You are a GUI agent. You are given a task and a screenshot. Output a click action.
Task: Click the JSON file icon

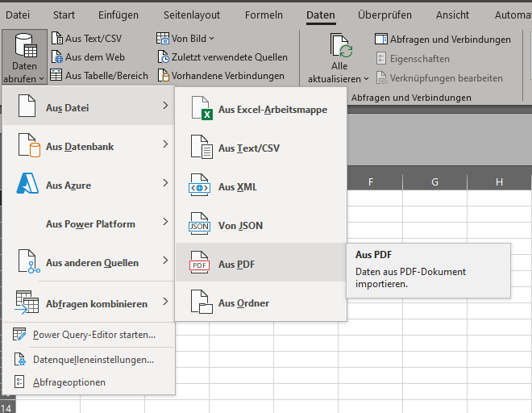(x=200, y=223)
